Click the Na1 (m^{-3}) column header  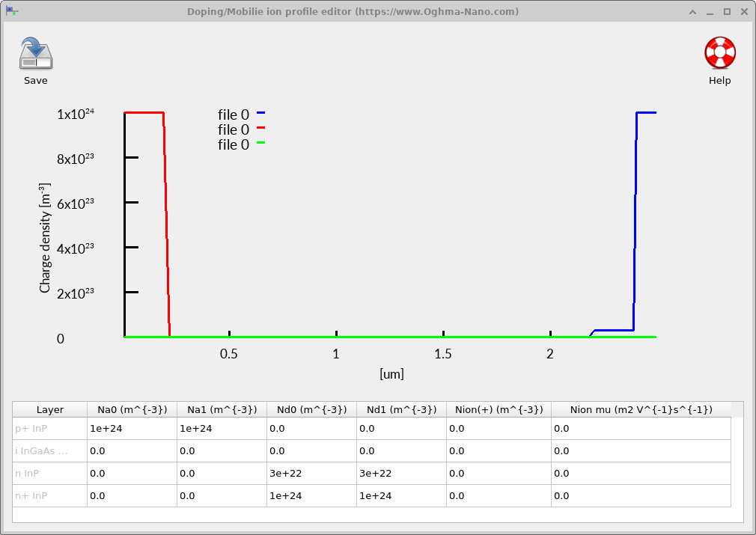tap(222, 410)
